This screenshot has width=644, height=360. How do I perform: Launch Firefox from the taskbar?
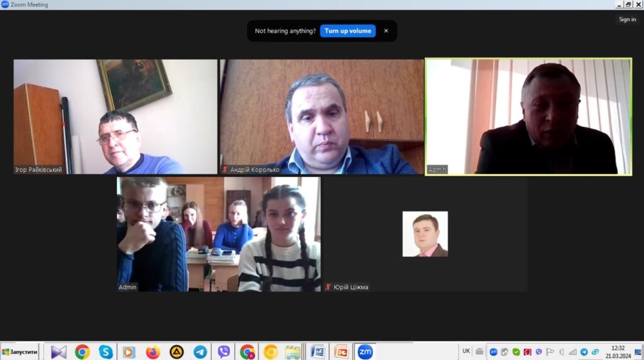153,352
